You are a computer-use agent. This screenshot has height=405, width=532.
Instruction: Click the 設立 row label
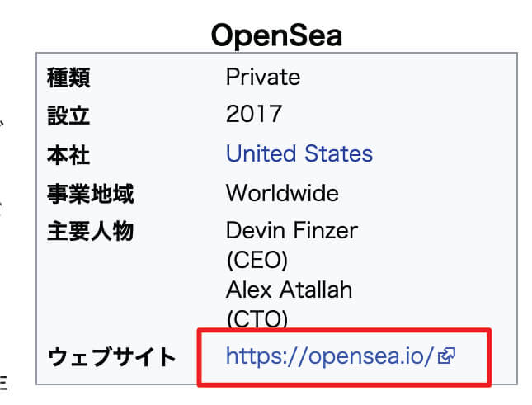(x=68, y=114)
